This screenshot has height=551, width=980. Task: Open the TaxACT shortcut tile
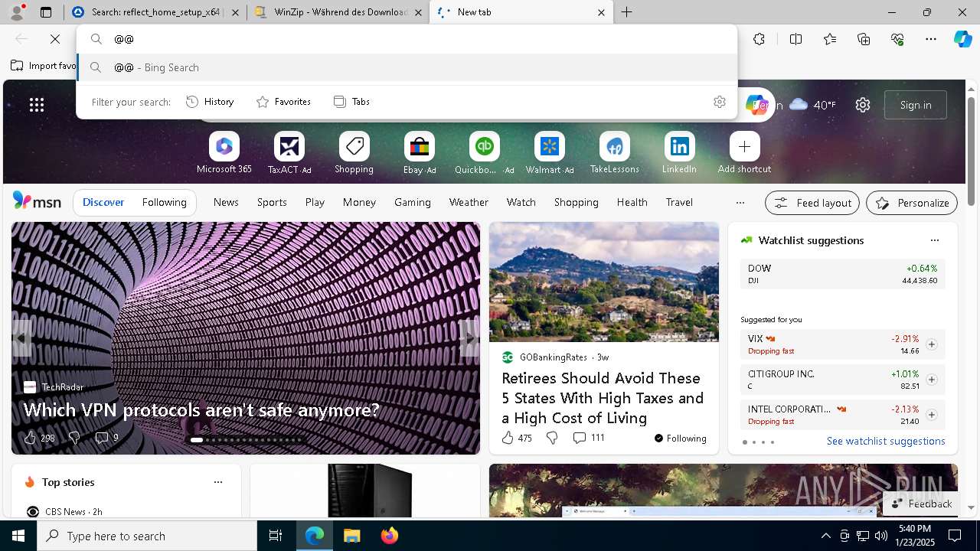pos(289,153)
